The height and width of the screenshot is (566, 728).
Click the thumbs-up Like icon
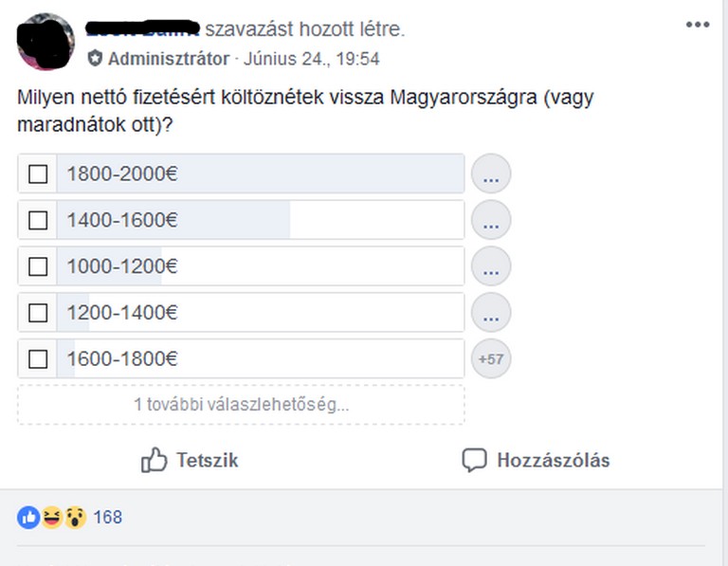[154, 461]
